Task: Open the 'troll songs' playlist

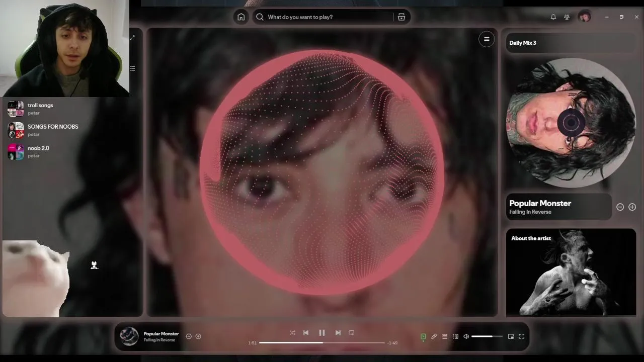Action: pos(72,109)
